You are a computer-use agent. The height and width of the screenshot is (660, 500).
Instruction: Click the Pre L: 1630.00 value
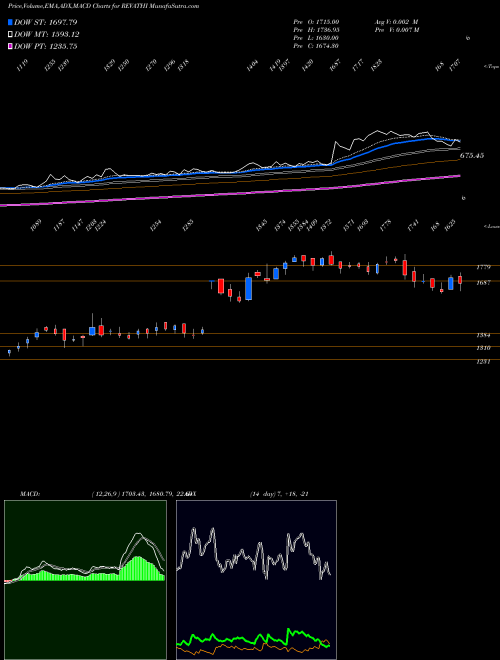pos(316,38)
